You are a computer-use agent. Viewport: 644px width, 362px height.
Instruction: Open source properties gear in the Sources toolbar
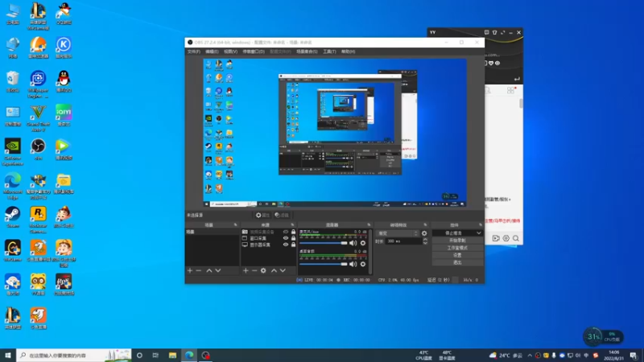[263, 270]
